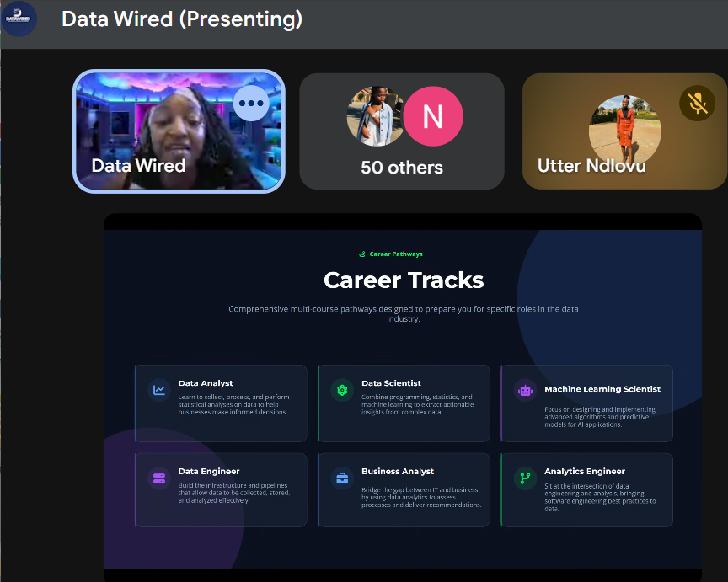Click the Analytics Engineer description text

point(600,497)
